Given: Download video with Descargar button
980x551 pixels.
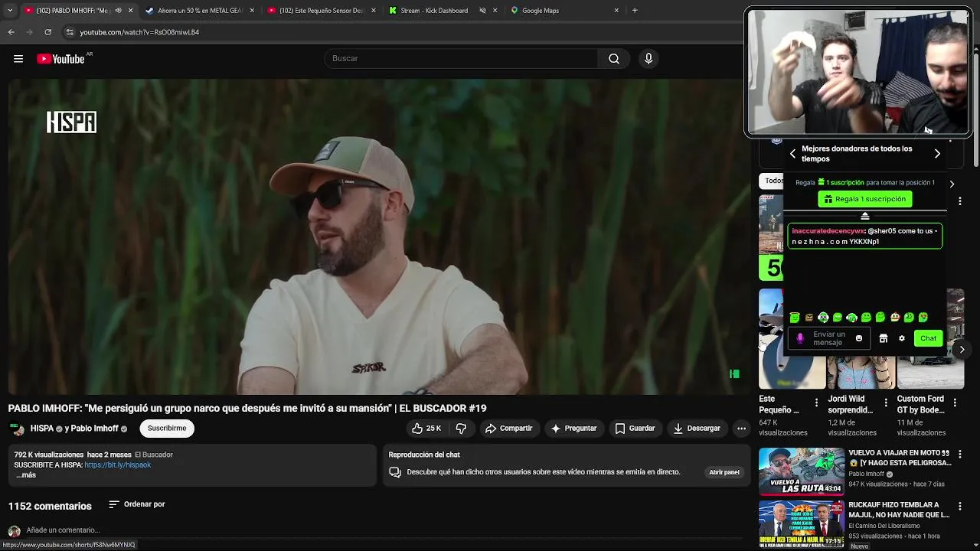Looking at the screenshot, I should [697, 429].
